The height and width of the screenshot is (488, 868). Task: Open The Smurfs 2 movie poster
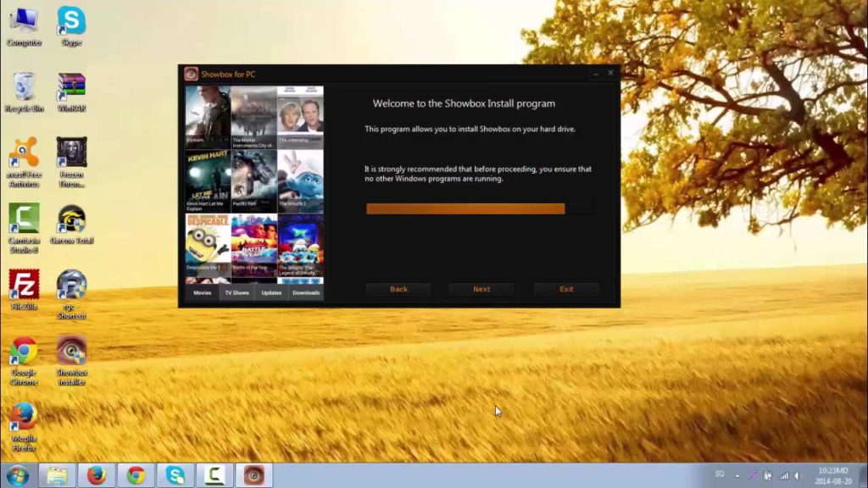tap(301, 180)
